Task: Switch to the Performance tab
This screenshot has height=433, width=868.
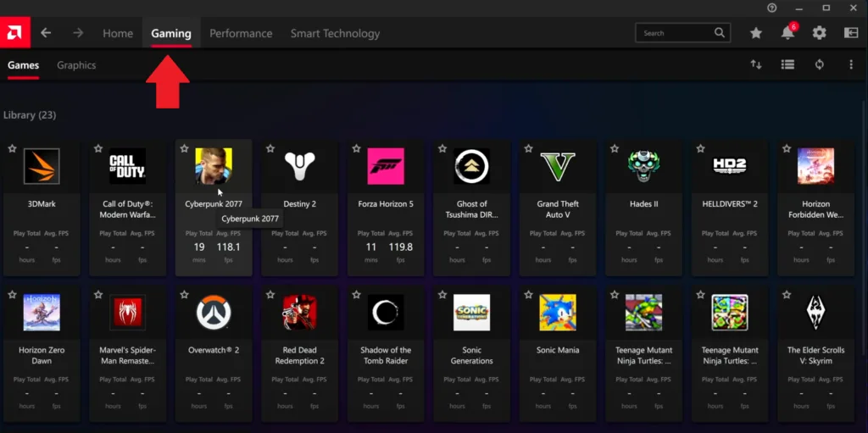Action: click(x=241, y=33)
